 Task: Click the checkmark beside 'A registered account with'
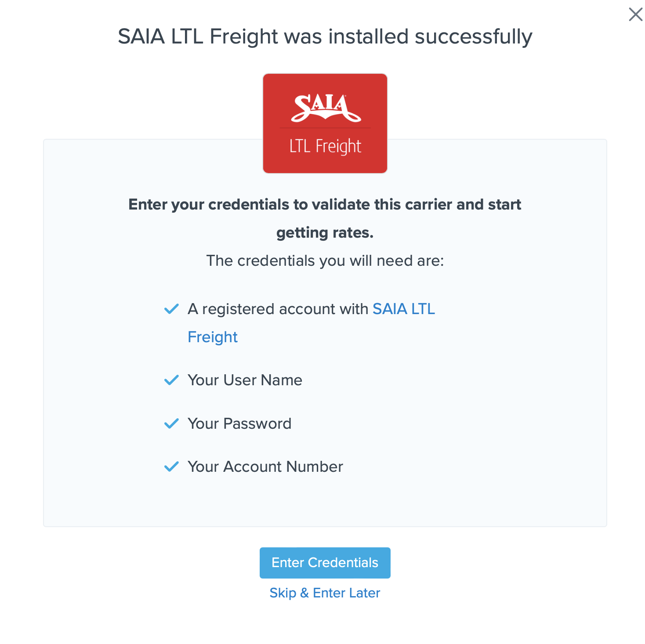click(171, 309)
